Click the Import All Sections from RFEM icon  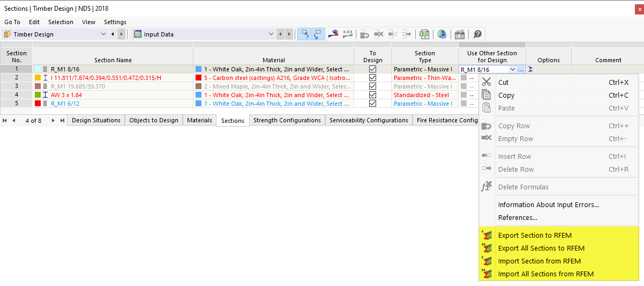click(x=486, y=274)
